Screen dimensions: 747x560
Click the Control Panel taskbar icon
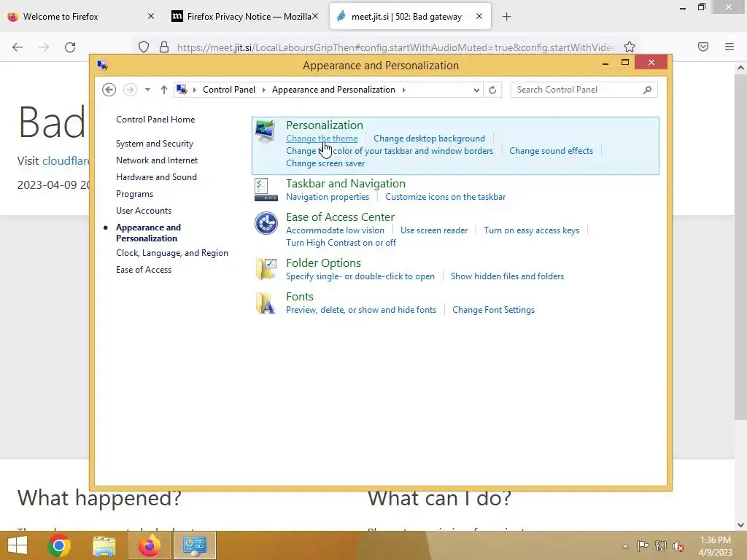point(194,545)
